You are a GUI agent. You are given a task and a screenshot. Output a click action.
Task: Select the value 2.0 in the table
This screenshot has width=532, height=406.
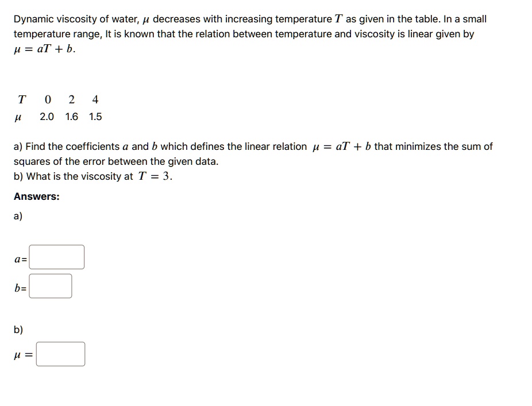click(47, 117)
